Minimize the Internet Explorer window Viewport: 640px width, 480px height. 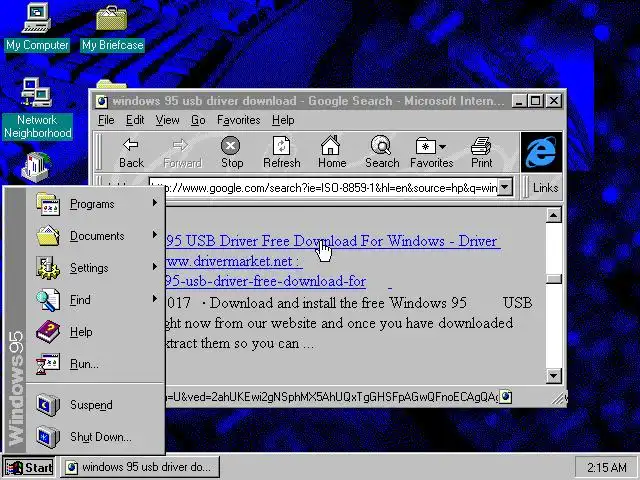pos(519,101)
